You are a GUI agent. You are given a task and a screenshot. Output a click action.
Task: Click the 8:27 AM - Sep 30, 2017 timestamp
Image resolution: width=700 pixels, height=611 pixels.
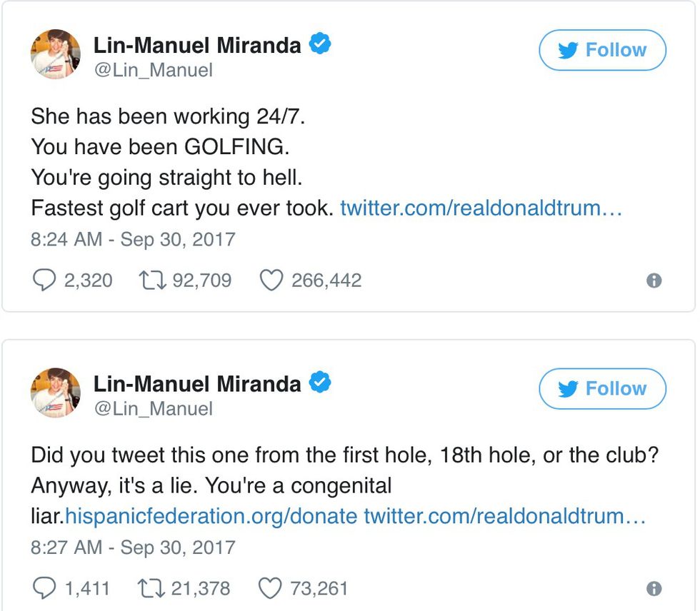pyautogui.click(x=133, y=547)
